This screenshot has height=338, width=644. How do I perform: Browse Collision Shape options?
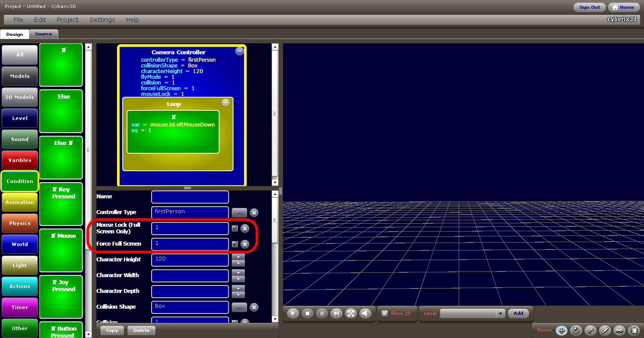(x=239, y=308)
